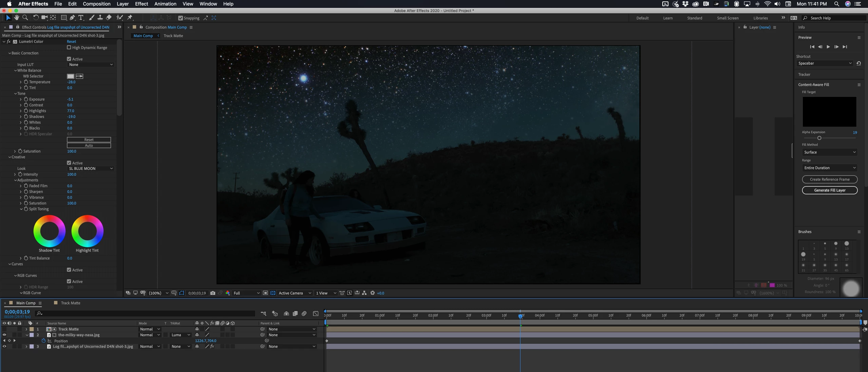Open the Look dropdown SL BLUE MOON
This screenshot has width=868, height=372.
point(90,169)
